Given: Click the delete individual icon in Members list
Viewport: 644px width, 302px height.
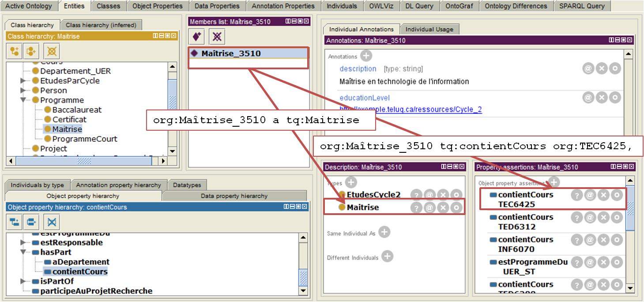Looking at the screenshot, I should point(217,37).
